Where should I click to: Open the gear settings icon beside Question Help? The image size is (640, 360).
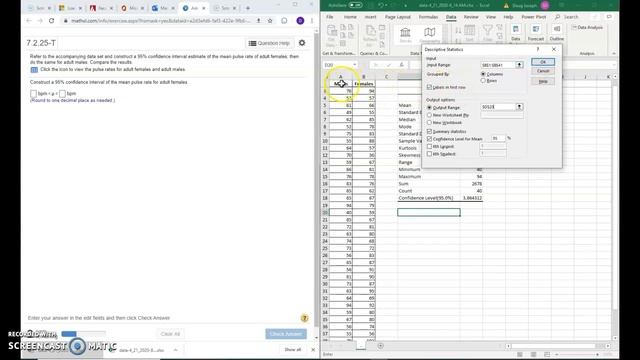click(302, 42)
